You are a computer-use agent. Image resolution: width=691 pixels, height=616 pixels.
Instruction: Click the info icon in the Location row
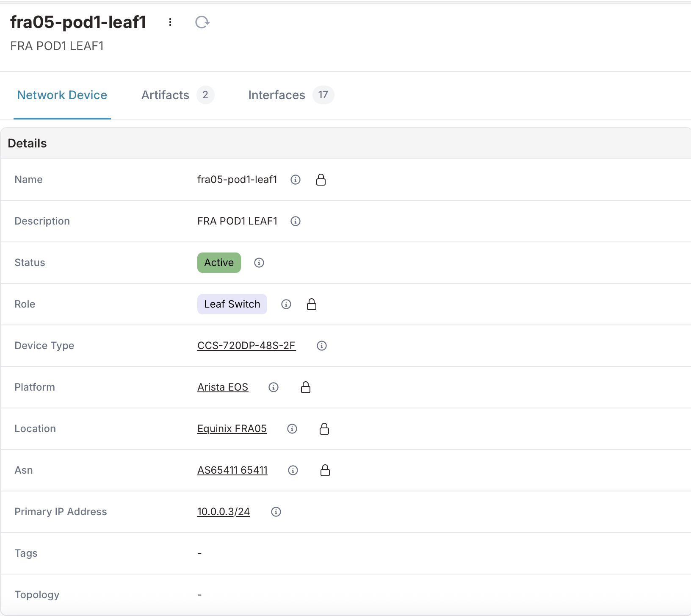coord(292,429)
